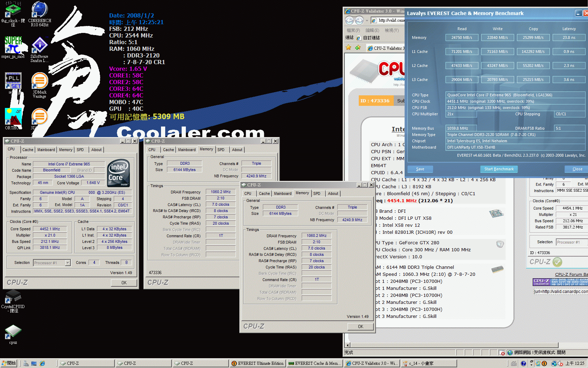Open the thg_clock desktop shortcut
The width and height of the screenshot is (588, 368).
(13, 13)
